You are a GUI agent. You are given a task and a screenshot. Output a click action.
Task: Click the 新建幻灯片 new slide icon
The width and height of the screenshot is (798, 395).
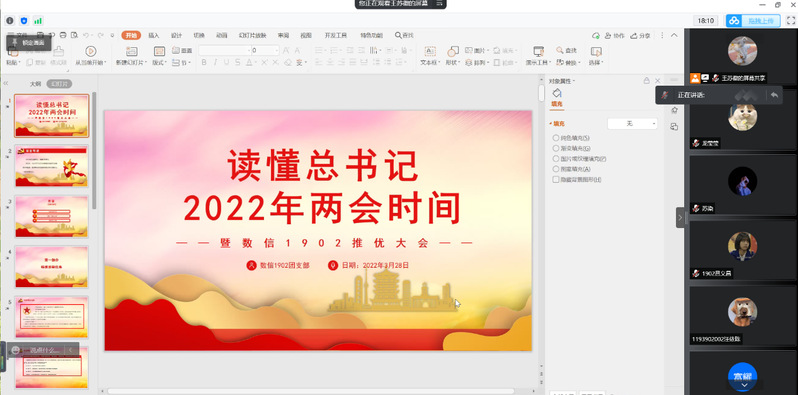[x=132, y=51]
